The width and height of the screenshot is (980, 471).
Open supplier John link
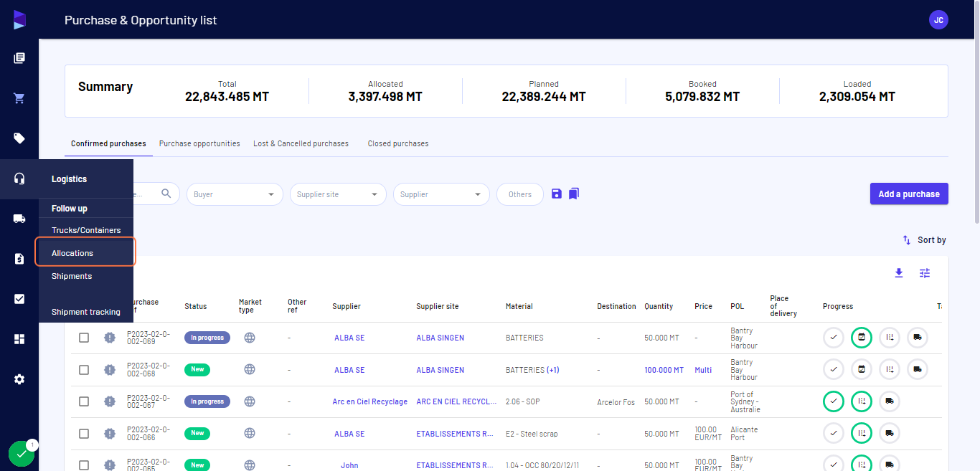pyautogui.click(x=349, y=465)
